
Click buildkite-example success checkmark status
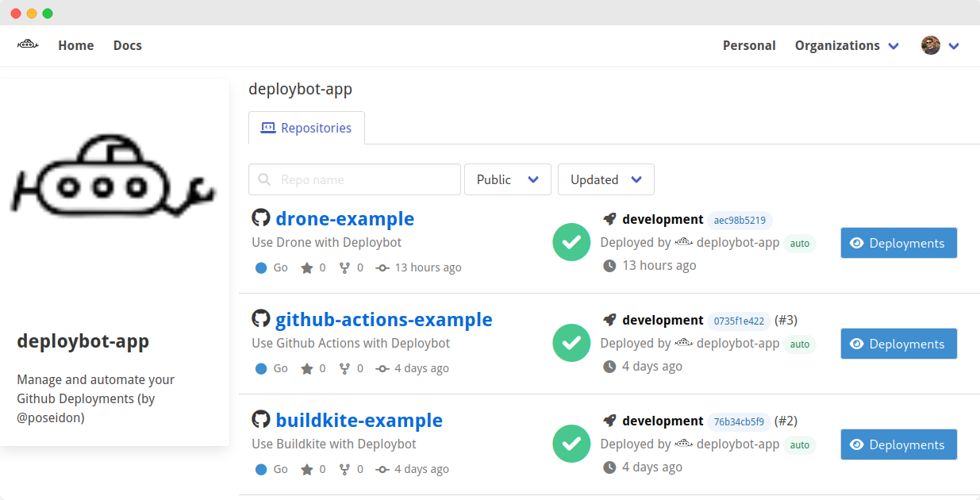click(x=571, y=444)
